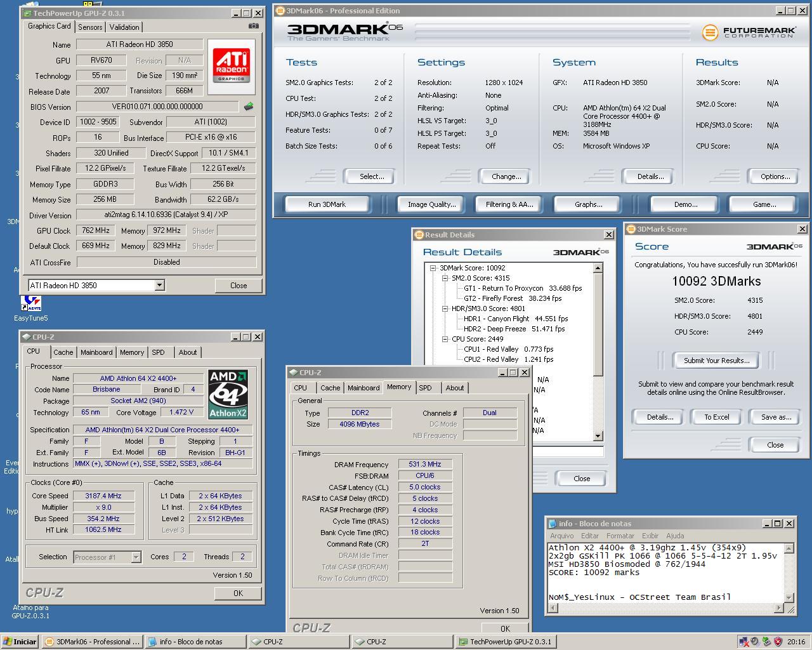Close the Result Details dialog with Close button
This screenshot has height=650, width=812.
tap(581, 479)
